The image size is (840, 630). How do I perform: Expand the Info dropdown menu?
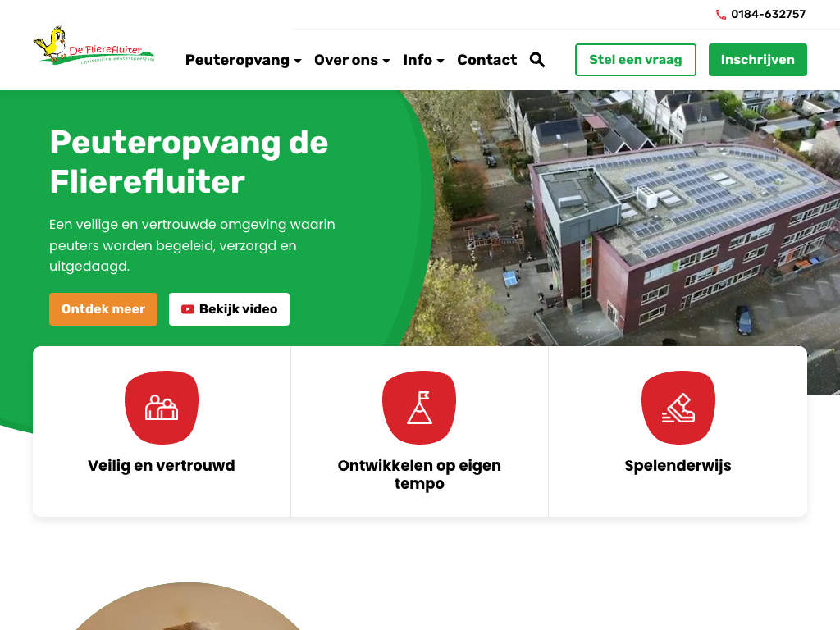[x=424, y=60]
